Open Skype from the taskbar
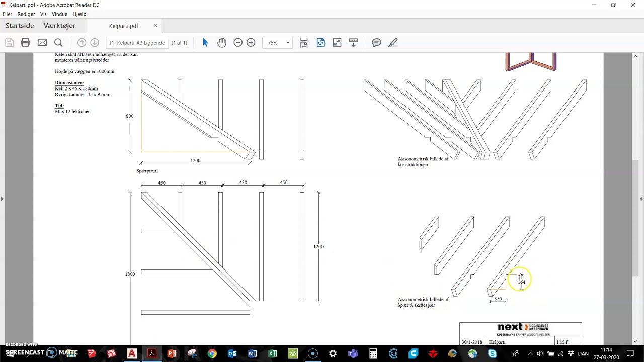Screen dimensions: 644x362 click(492, 354)
